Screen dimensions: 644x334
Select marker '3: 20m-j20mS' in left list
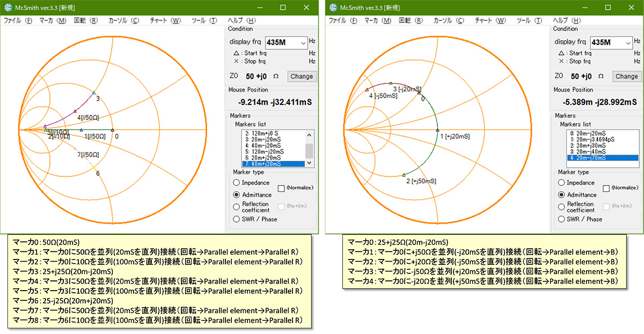click(274, 139)
